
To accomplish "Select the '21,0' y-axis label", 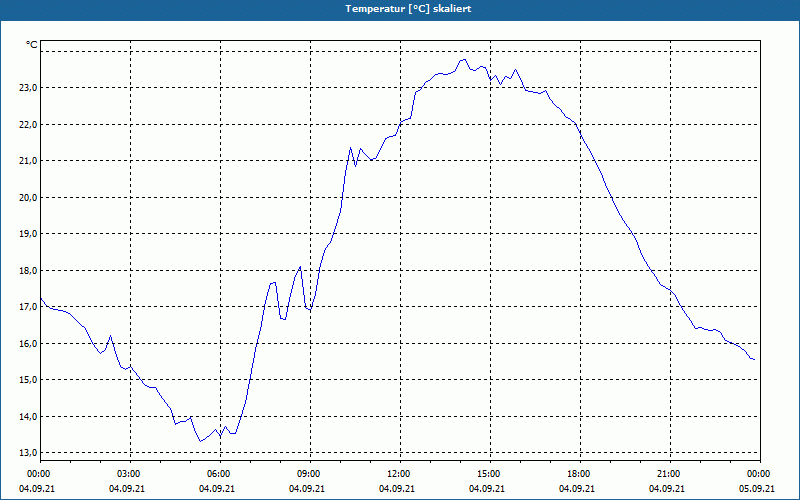I will (29, 161).
